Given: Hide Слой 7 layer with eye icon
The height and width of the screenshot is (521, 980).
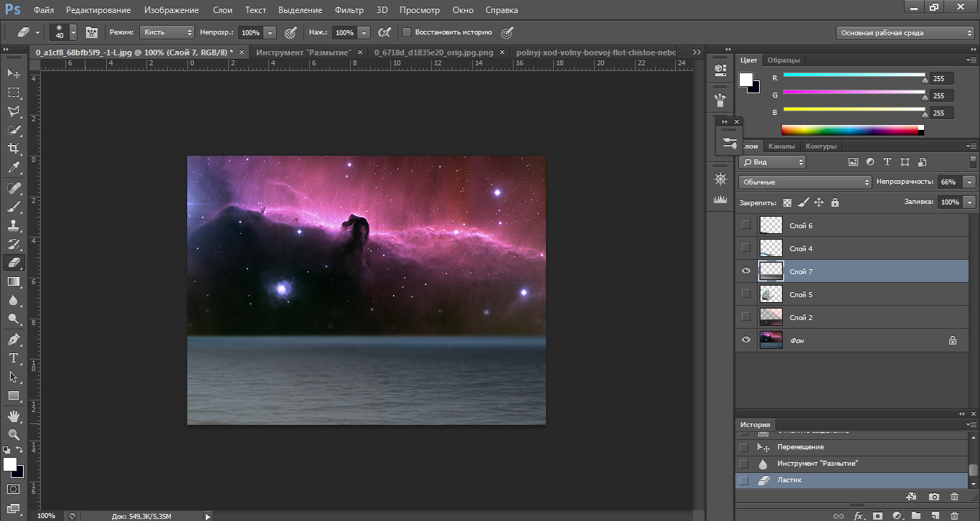Looking at the screenshot, I should (746, 271).
